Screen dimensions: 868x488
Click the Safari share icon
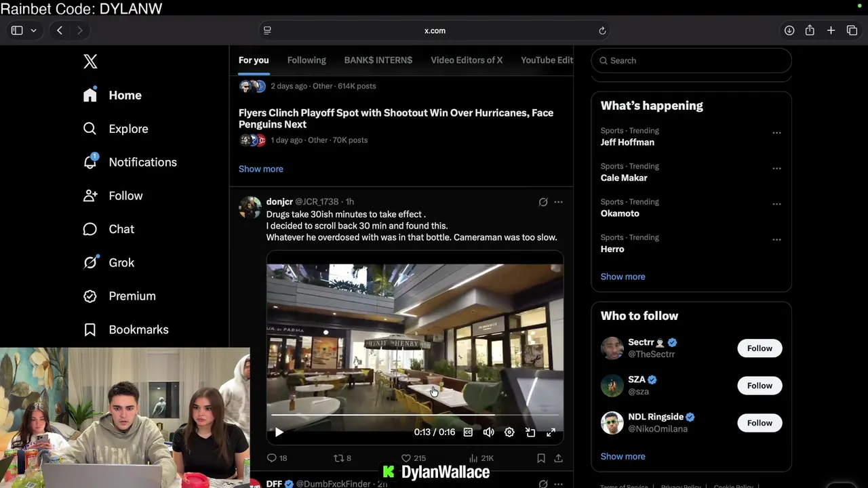pos(810,30)
